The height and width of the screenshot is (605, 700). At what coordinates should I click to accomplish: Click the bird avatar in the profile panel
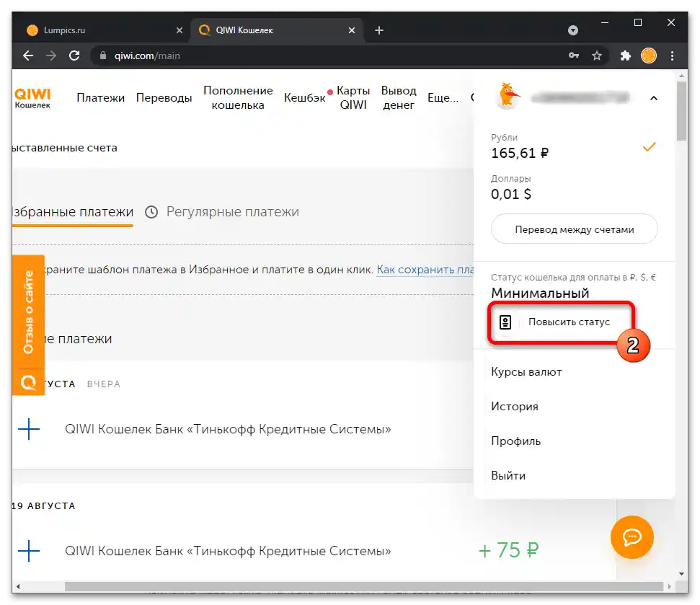509,97
